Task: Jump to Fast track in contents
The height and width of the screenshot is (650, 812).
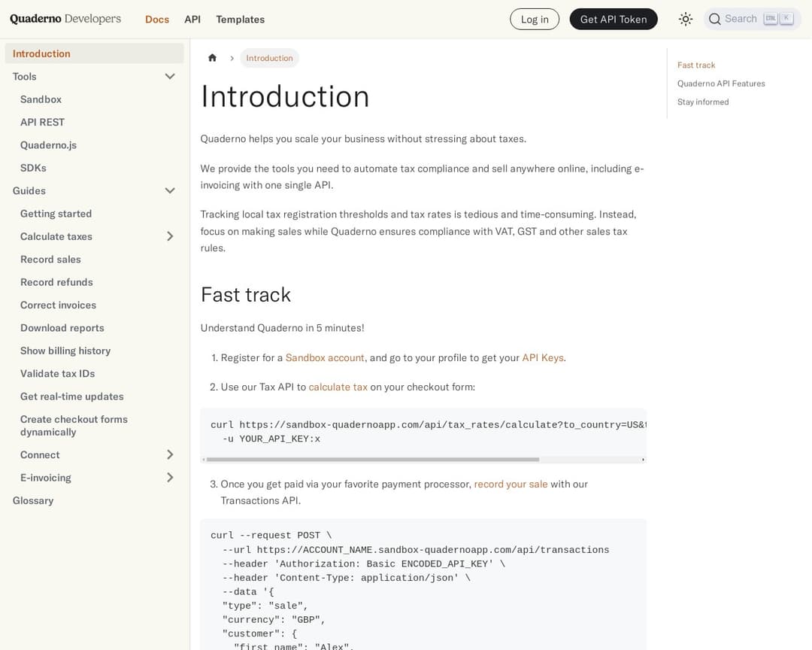Action: [x=696, y=65]
